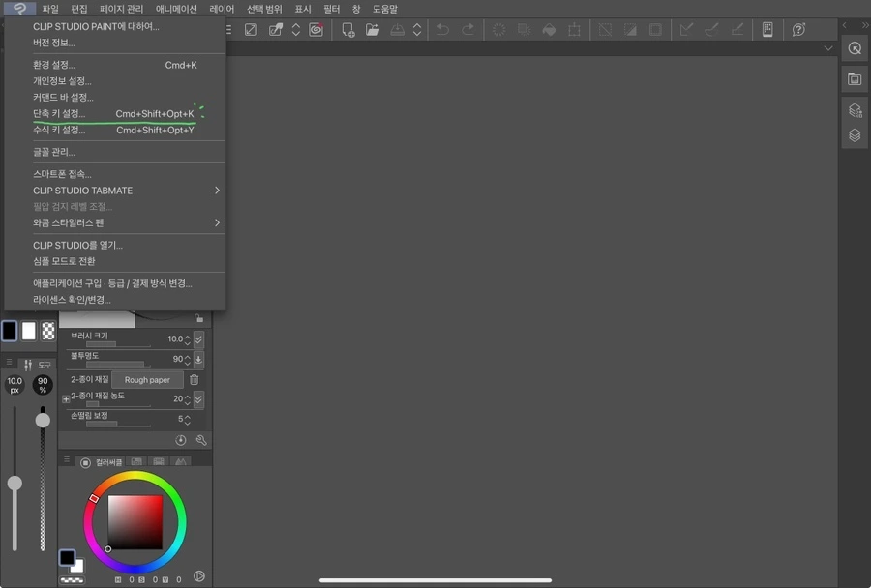Click the Open file folder icon
Image resolution: width=871 pixels, height=588 pixels.
point(373,29)
